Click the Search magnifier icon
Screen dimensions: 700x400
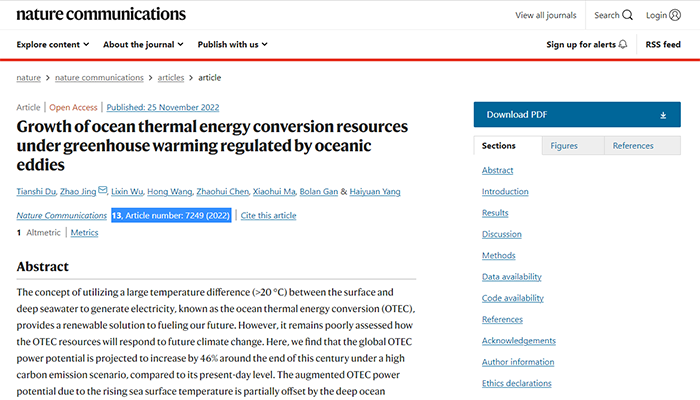pos(628,15)
